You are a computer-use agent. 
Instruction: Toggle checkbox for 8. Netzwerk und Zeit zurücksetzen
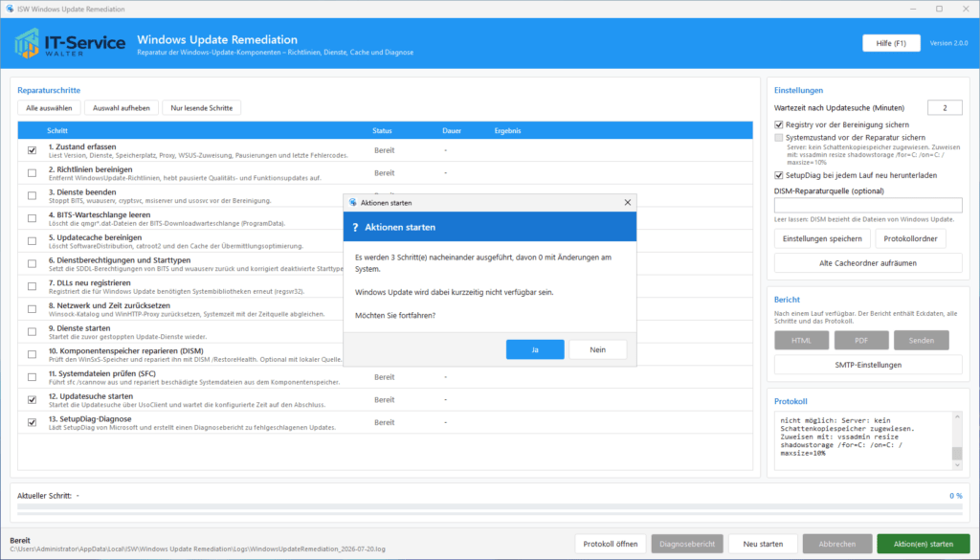pyautogui.click(x=32, y=309)
